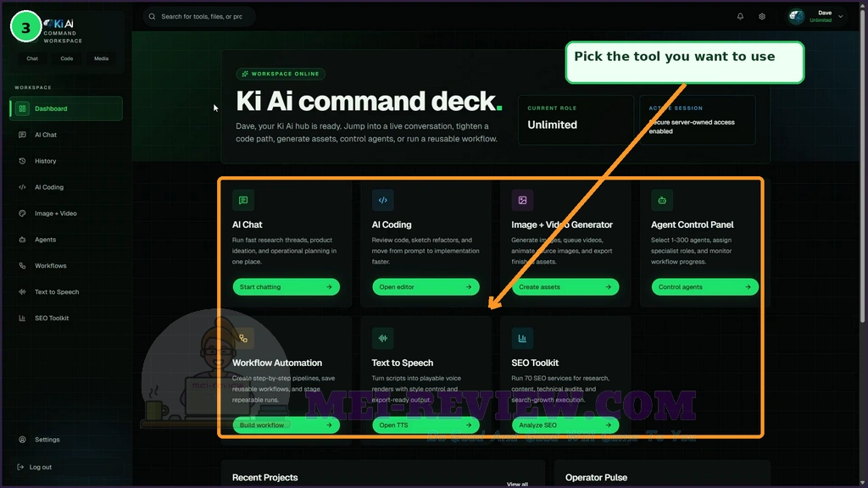Click the Recent Projects heading

point(264,478)
